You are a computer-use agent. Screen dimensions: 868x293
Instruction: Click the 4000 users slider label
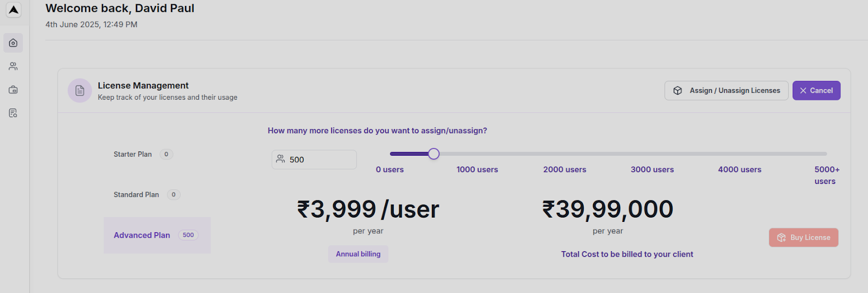[x=739, y=169]
